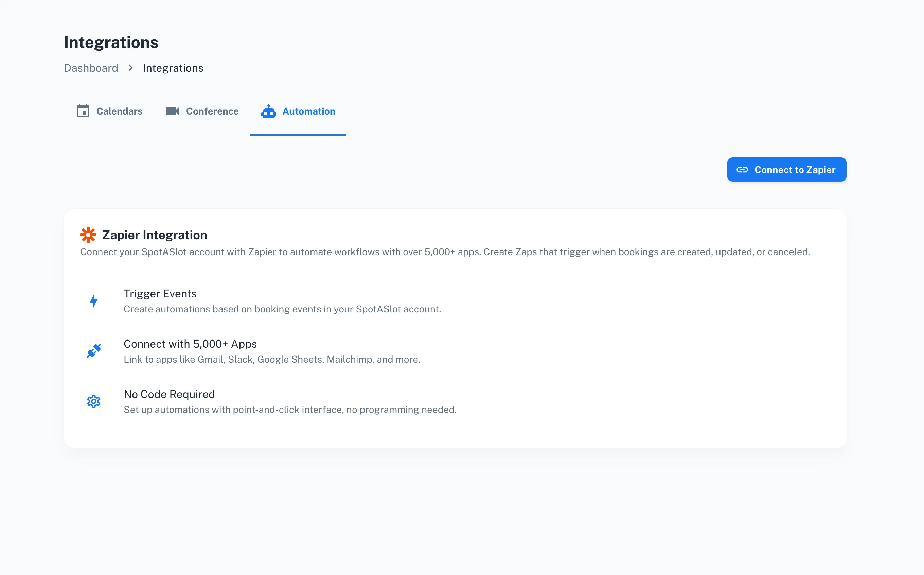Open Dashboard from the breadcrumb
924x575 pixels.
[x=91, y=68]
